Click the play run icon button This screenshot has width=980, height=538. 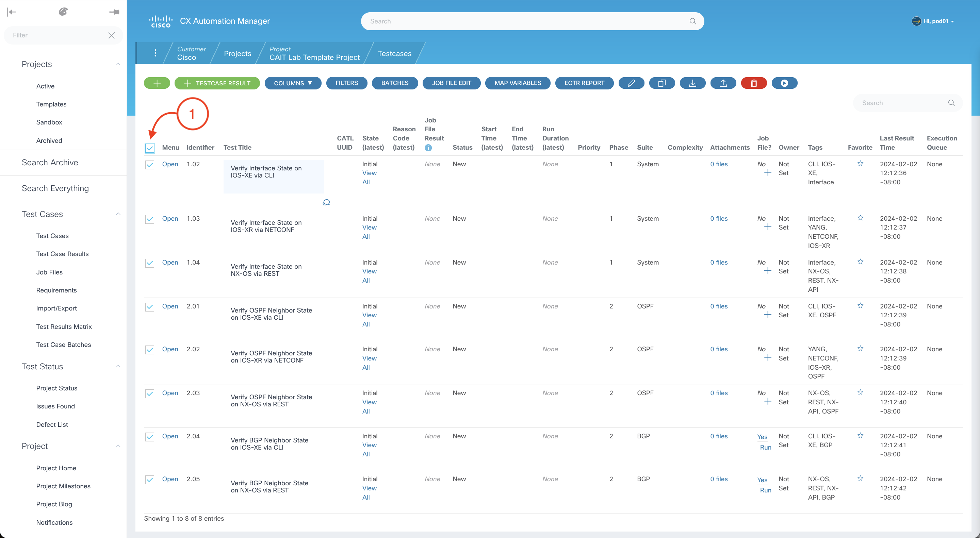click(784, 83)
